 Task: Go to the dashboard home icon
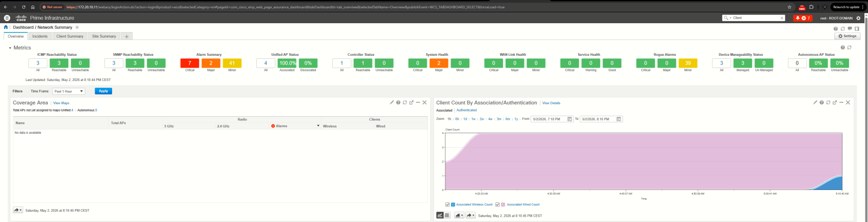[6, 27]
